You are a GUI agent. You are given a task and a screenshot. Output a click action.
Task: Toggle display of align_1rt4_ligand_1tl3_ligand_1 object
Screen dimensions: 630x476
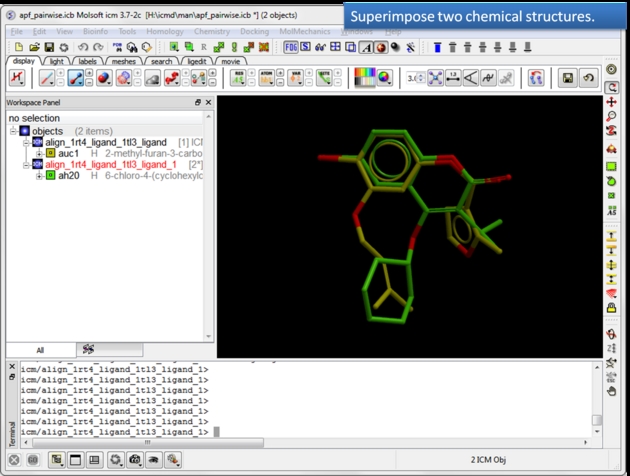coord(37,164)
